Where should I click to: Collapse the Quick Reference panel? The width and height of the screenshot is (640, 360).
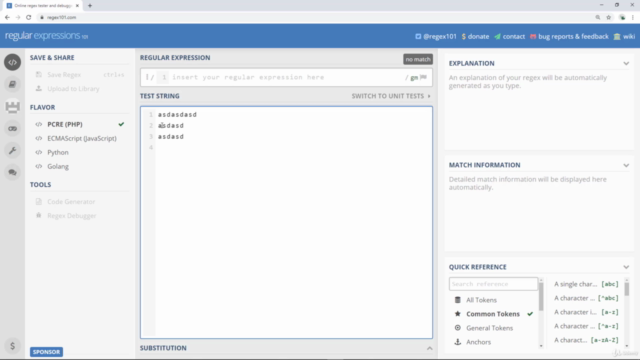[x=626, y=267]
